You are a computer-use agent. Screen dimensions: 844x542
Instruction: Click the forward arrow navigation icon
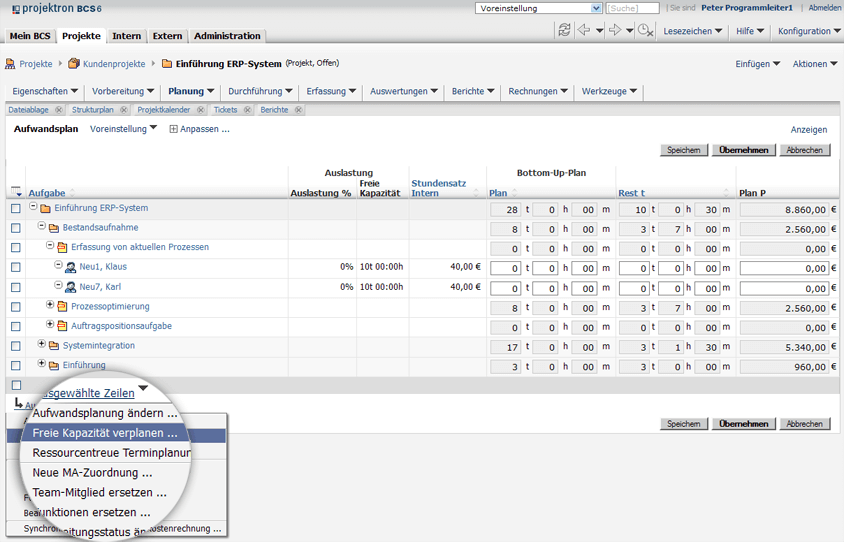pos(615,30)
